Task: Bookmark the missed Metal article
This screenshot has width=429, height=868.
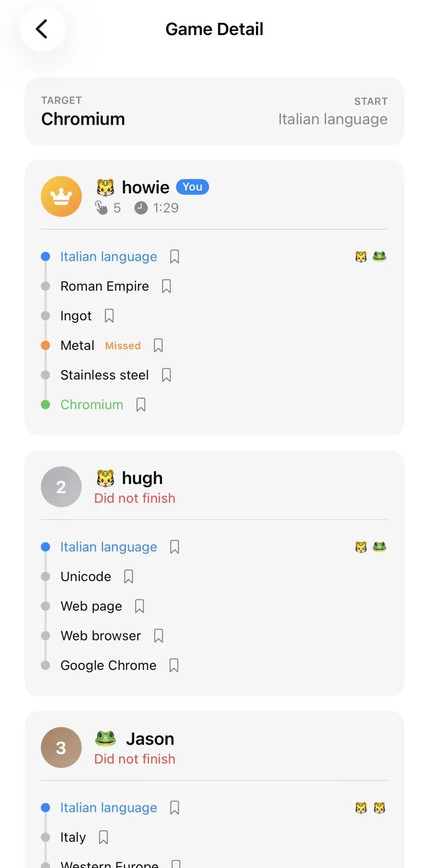Action: click(158, 345)
